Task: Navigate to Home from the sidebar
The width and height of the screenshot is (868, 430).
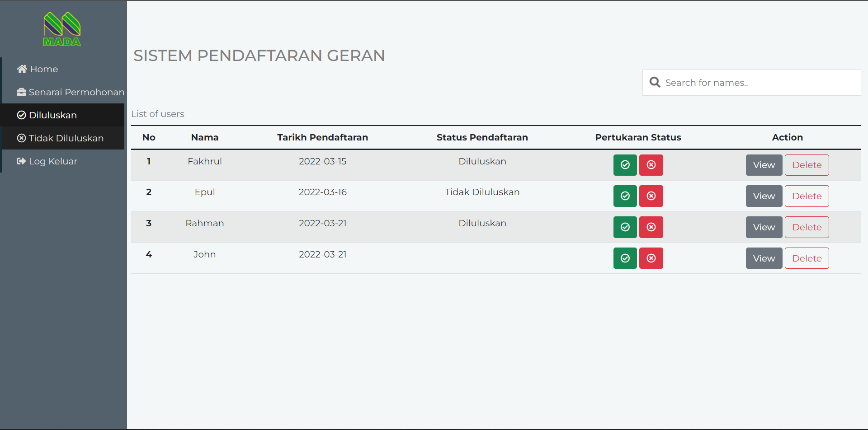Action: tap(43, 69)
